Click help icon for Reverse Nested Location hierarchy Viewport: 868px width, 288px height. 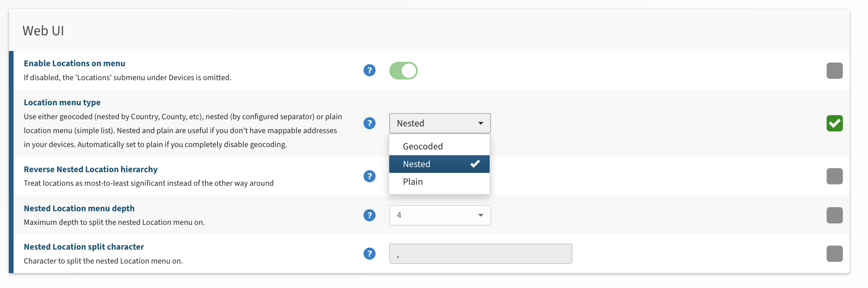click(x=369, y=176)
